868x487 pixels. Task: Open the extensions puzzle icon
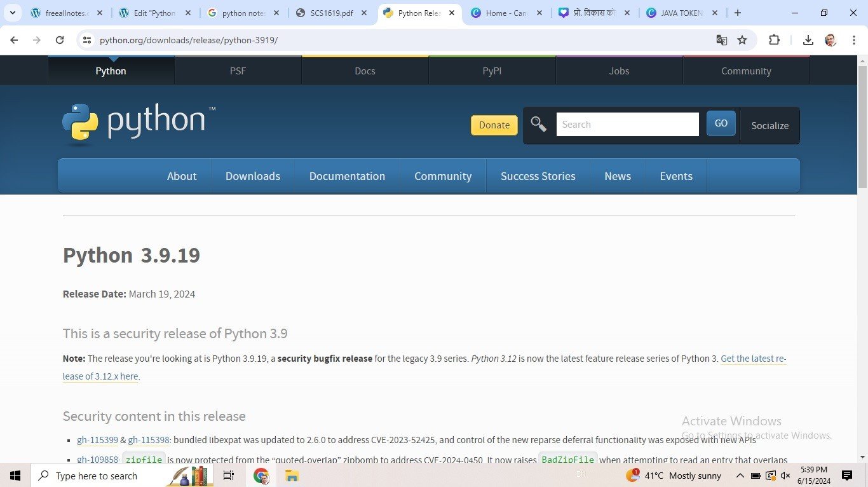pyautogui.click(x=774, y=40)
